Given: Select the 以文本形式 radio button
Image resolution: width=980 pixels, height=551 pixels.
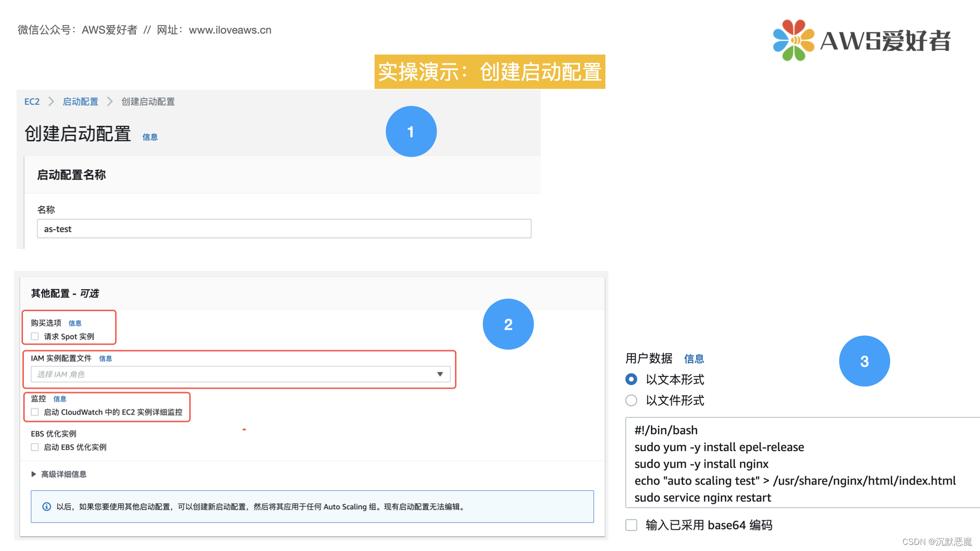Looking at the screenshot, I should tap(631, 379).
